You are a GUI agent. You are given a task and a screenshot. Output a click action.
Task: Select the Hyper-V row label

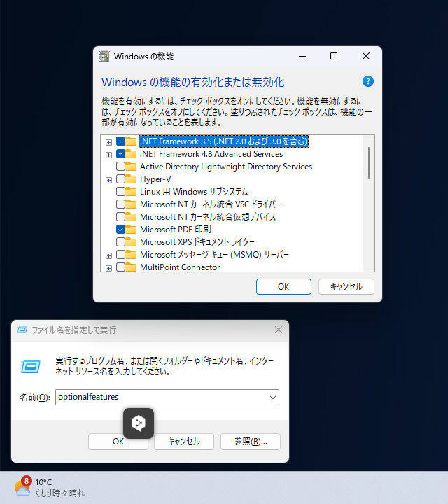(x=155, y=179)
